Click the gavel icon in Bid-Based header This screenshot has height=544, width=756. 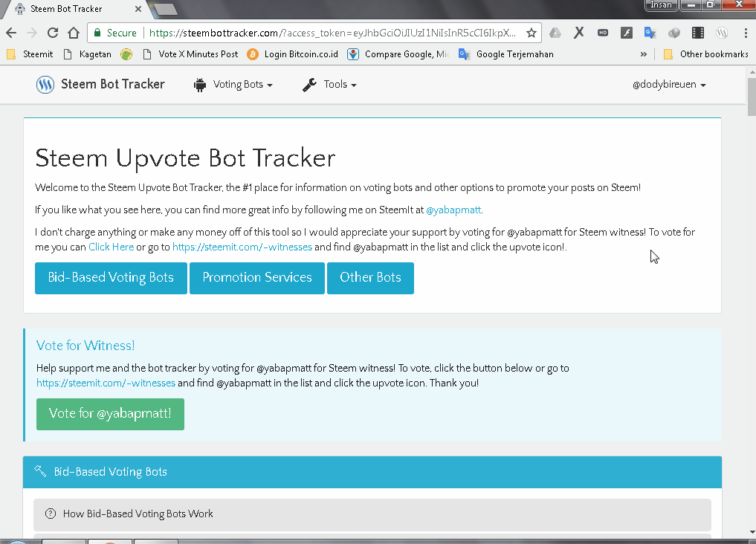pyautogui.click(x=40, y=471)
